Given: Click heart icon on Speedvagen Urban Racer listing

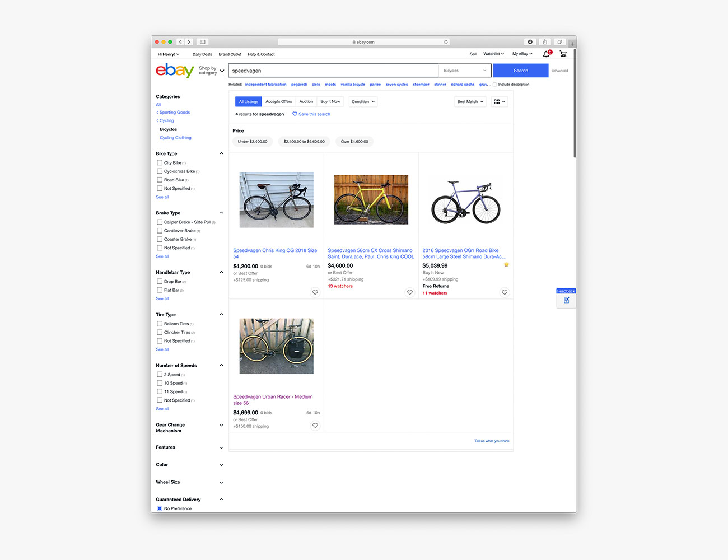Looking at the screenshot, I should (x=315, y=426).
